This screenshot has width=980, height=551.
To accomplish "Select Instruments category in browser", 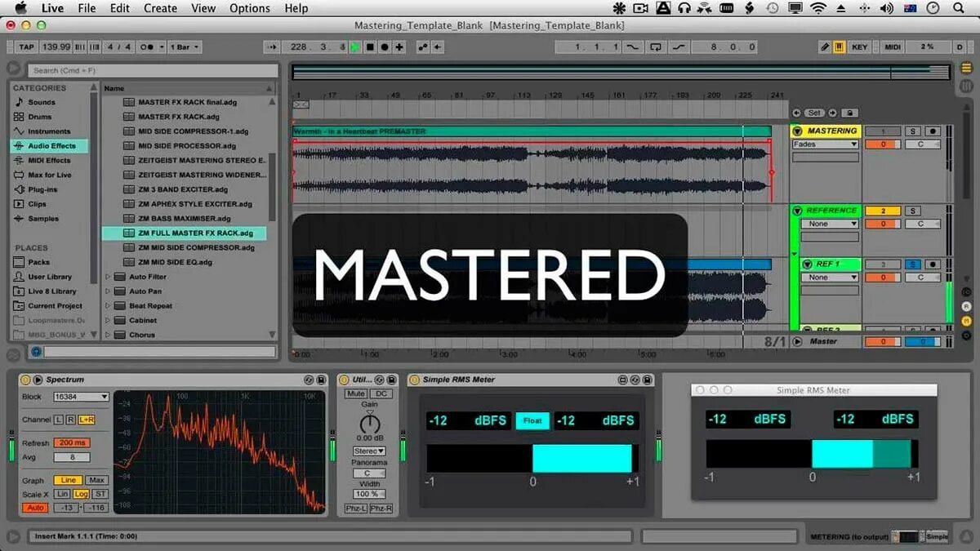I will tap(49, 131).
